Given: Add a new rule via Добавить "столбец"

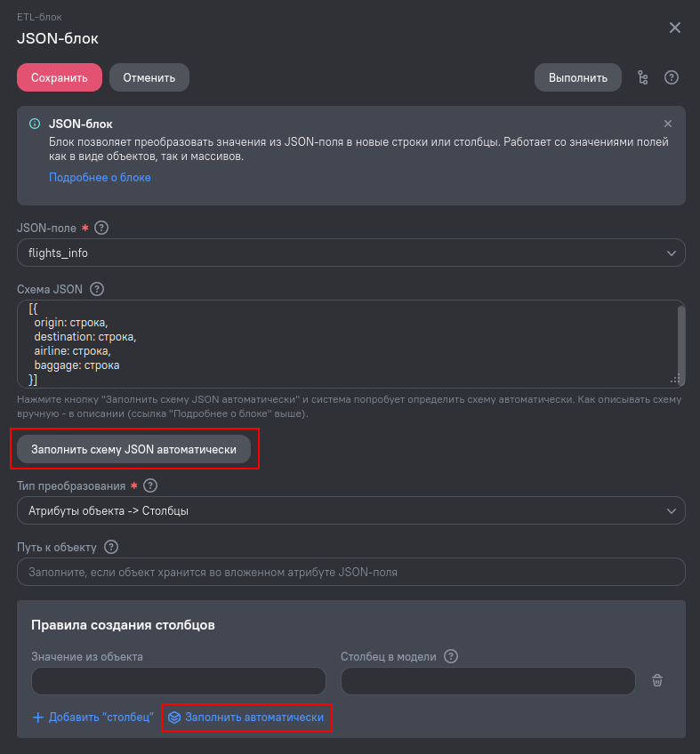Looking at the screenshot, I should coord(93,717).
